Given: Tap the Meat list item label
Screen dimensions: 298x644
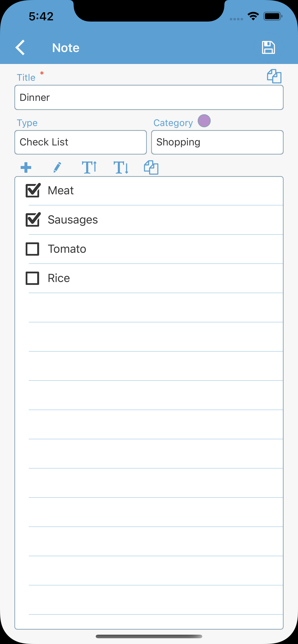Looking at the screenshot, I should 61,190.
